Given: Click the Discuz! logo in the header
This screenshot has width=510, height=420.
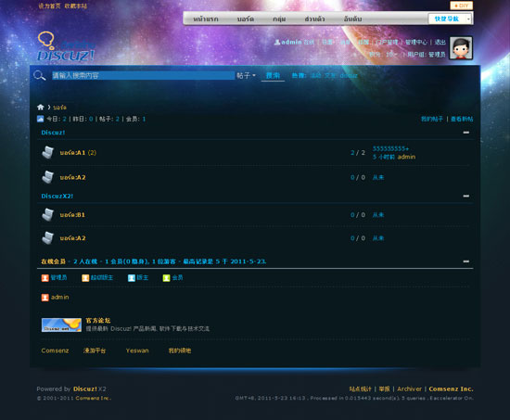Looking at the screenshot, I should tap(66, 46).
